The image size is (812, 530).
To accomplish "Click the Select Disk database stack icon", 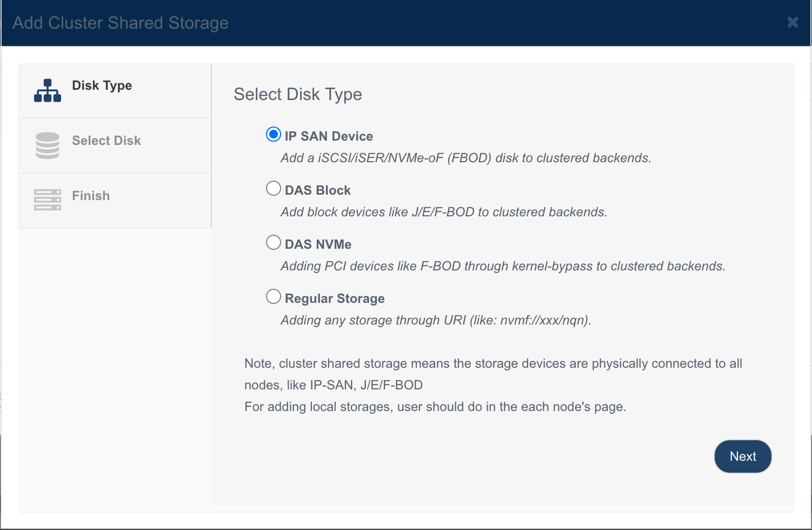I will (x=48, y=145).
